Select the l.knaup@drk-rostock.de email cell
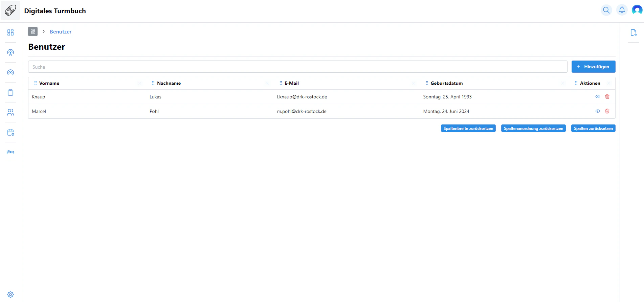 click(302, 97)
